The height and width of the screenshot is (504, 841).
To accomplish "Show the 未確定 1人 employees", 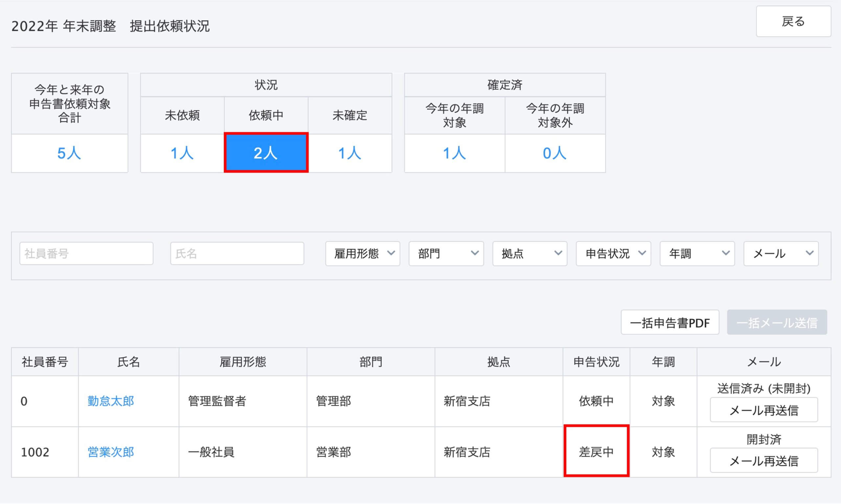I will (x=350, y=153).
